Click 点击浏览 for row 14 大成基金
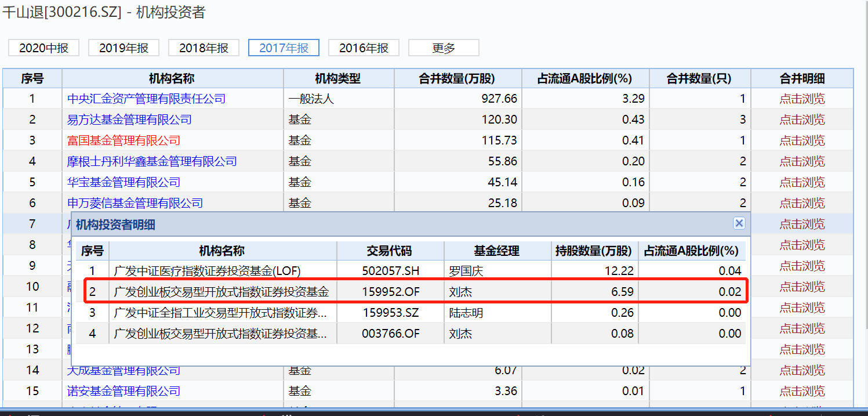The height and width of the screenshot is (416, 868). [802, 370]
